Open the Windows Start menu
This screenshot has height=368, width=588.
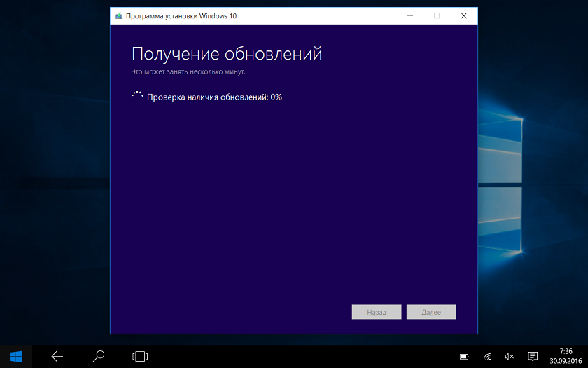point(15,356)
